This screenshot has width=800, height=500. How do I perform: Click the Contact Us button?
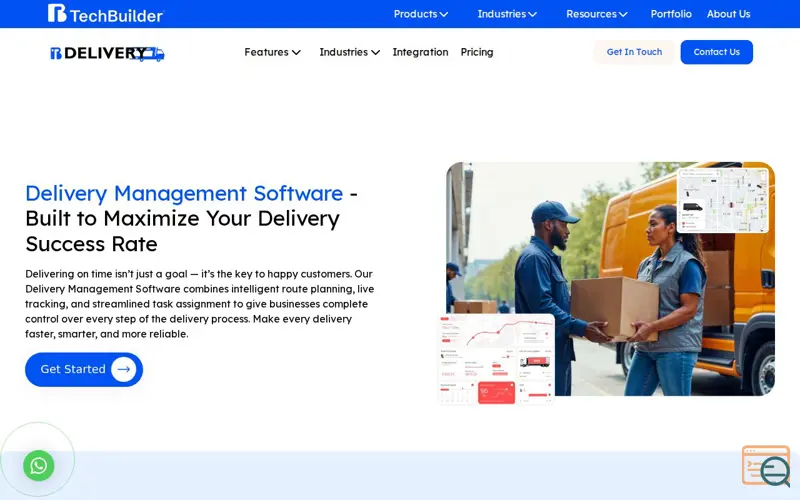tap(716, 52)
